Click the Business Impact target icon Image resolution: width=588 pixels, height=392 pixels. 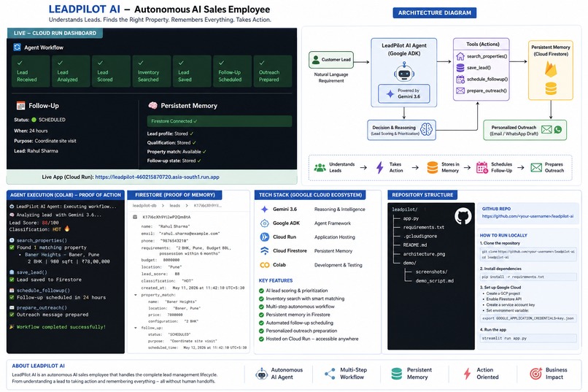click(536, 373)
